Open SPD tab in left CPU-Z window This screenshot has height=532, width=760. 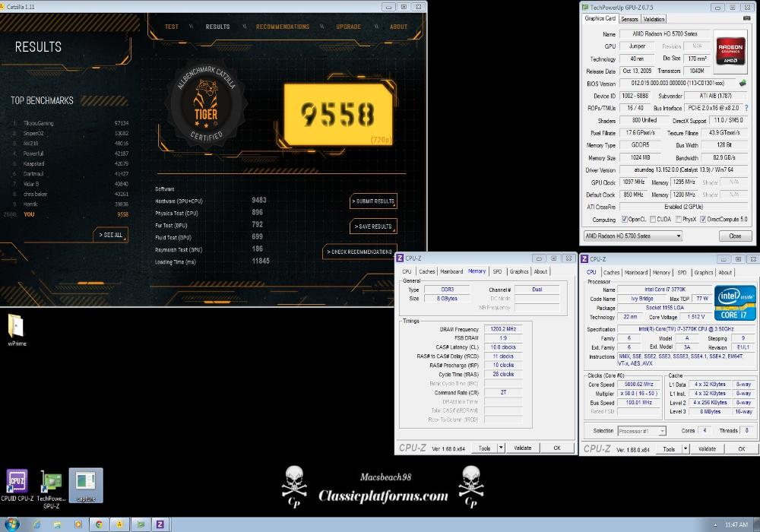point(497,272)
